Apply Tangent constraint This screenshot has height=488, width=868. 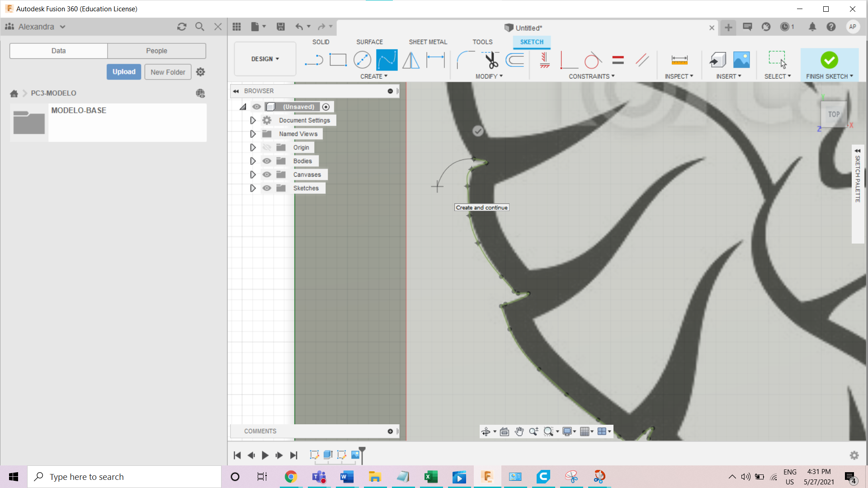click(593, 60)
